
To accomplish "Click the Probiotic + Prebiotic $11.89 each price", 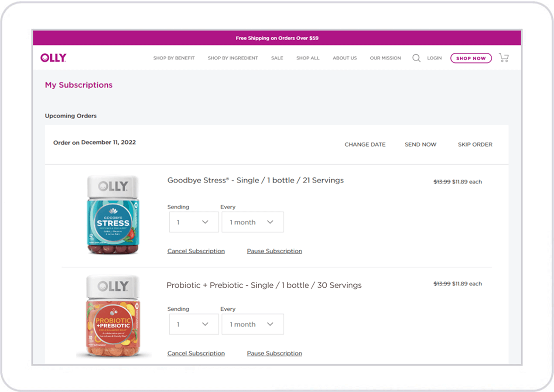I will 467,284.
